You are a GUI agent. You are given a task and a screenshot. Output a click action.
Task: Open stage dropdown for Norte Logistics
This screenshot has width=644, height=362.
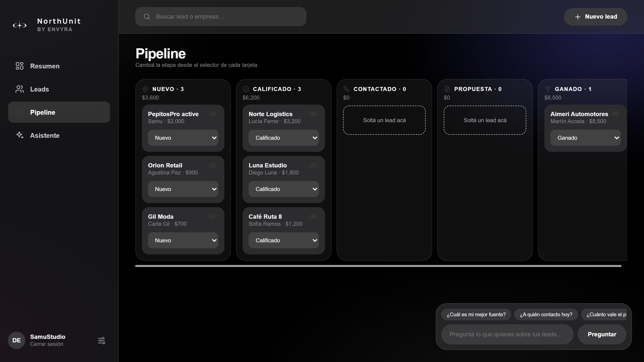pos(284,138)
